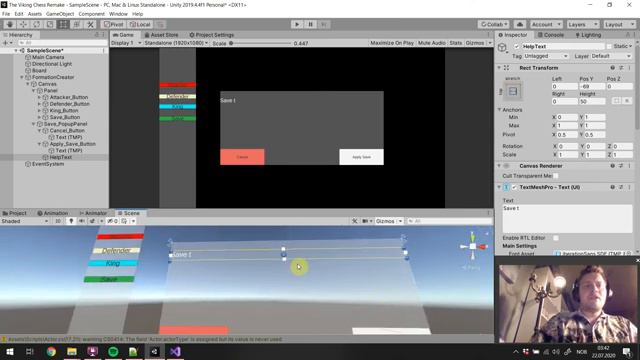Toggle HelpText active checkbox
The width and height of the screenshot is (640, 360).
tap(517, 47)
